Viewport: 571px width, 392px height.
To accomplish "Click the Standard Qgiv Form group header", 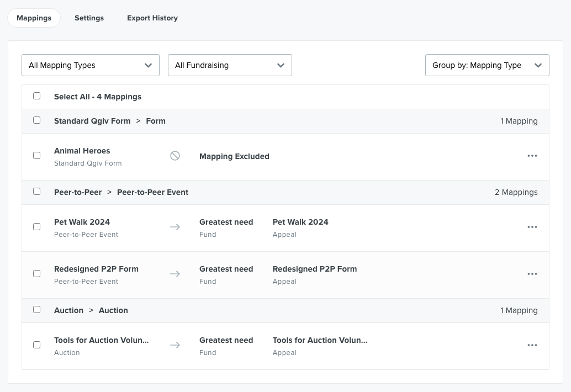I will click(x=92, y=121).
